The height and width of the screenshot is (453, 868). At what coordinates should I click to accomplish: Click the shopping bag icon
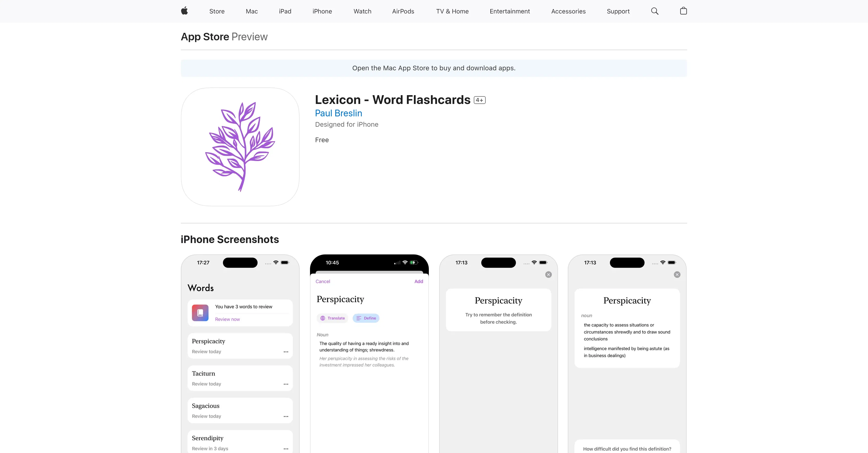pos(683,11)
